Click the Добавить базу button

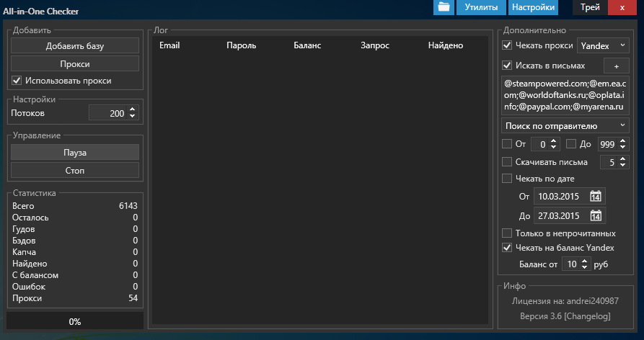[x=75, y=46]
